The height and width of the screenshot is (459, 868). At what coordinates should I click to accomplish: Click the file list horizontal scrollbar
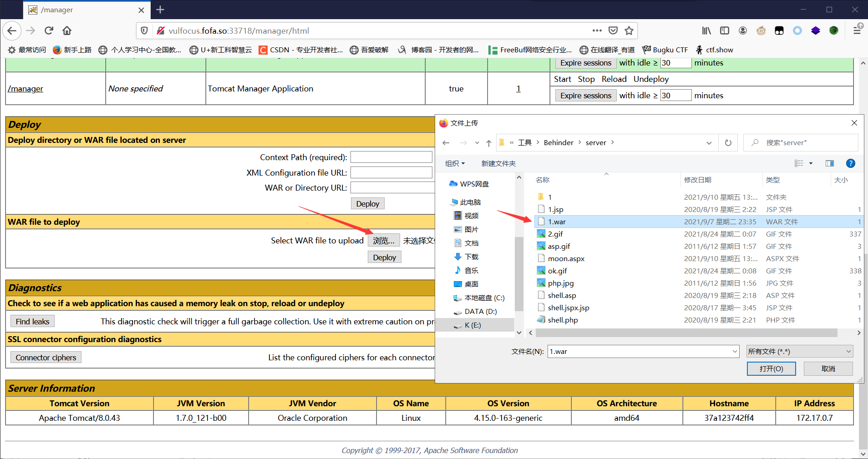[x=686, y=333]
